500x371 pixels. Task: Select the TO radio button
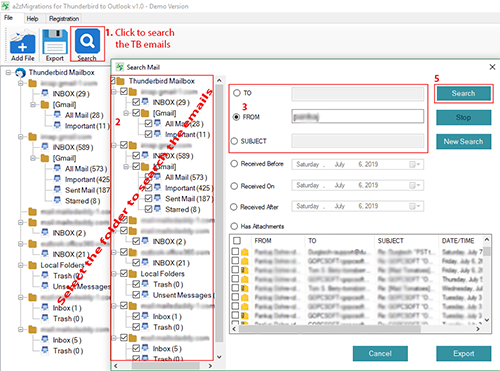click(237, 93)
